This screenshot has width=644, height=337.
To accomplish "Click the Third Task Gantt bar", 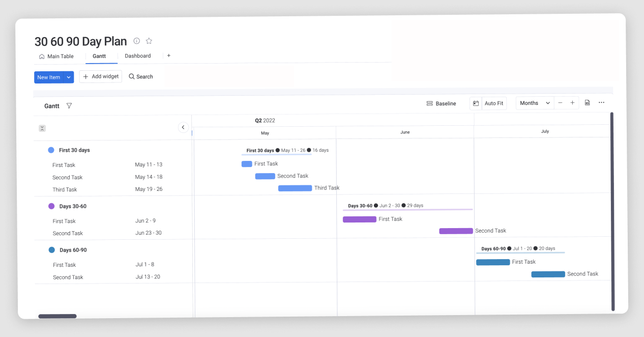I will click(x=295, y=188).
